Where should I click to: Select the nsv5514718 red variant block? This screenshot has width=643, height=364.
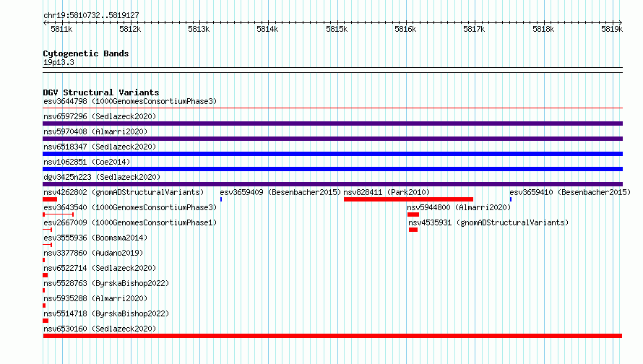click(x=46, y=321)
